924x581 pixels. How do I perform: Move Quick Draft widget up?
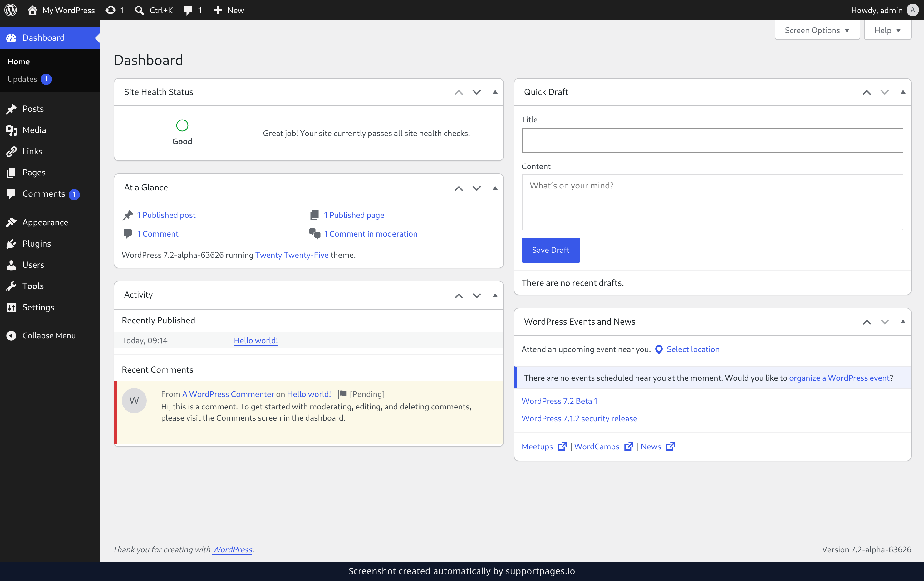click(x=867, y=92)
